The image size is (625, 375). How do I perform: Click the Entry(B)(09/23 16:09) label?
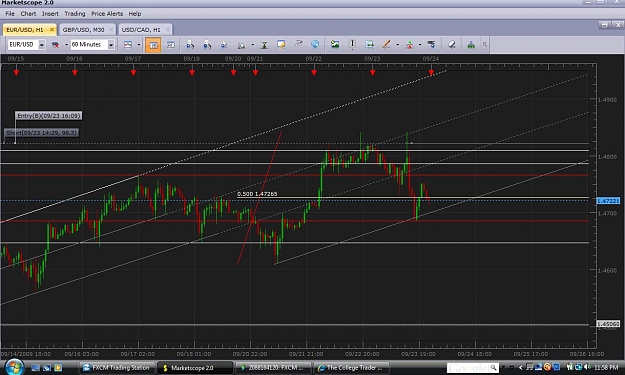coord(49,116)
